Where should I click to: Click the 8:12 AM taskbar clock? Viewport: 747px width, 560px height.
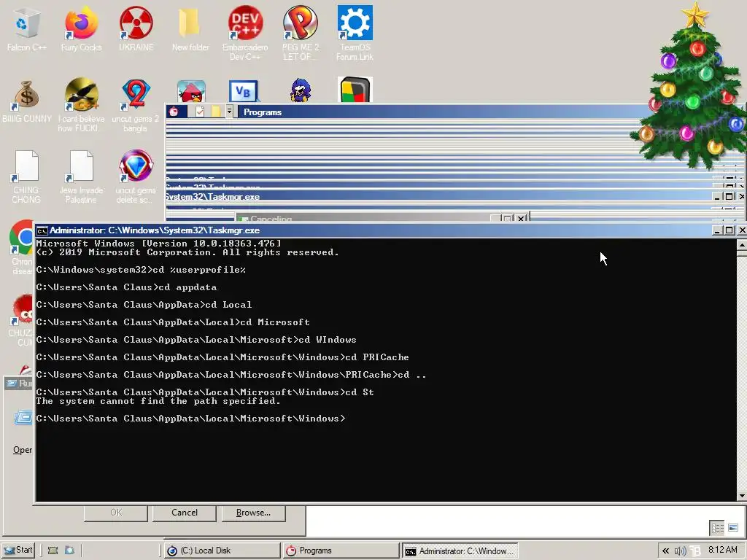(723, 550)
